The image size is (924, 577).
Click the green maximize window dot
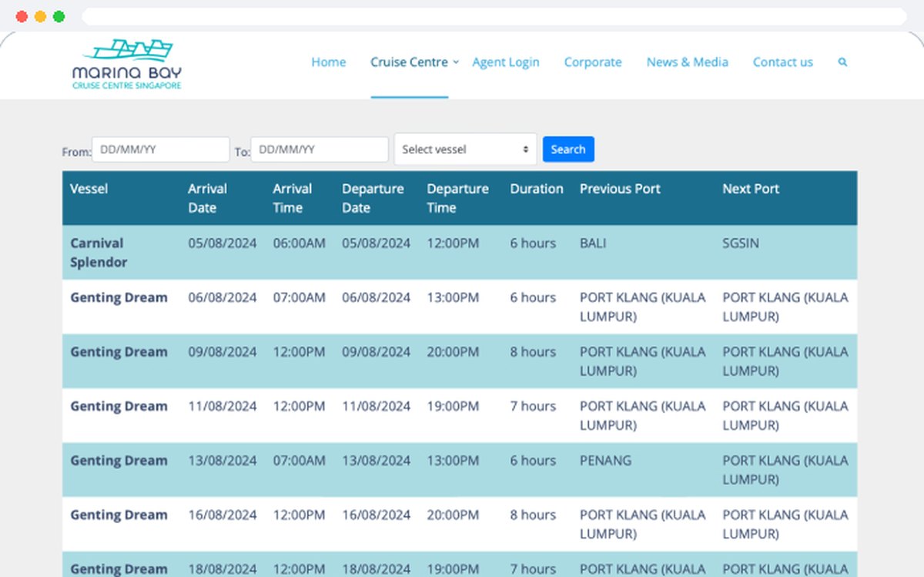pos(59,16)
